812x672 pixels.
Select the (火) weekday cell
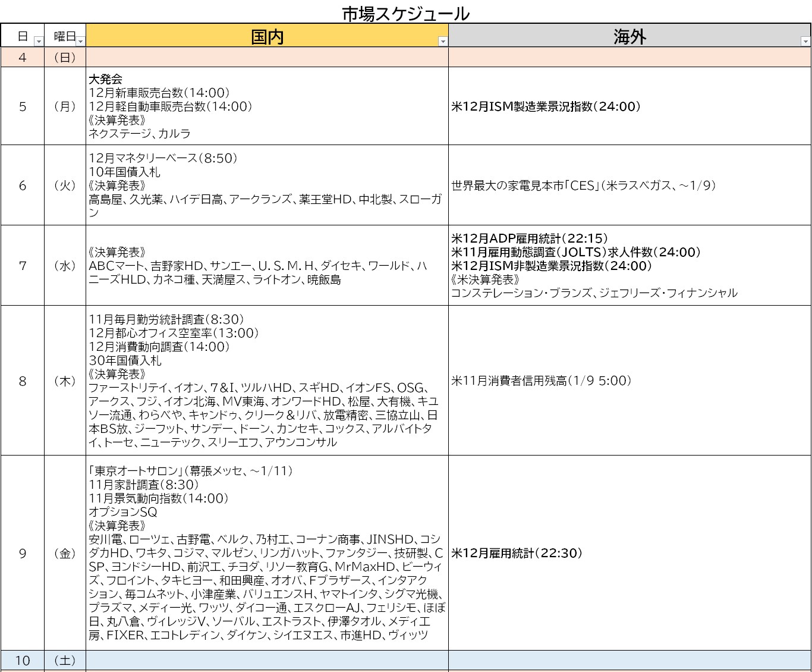(65, 186)
